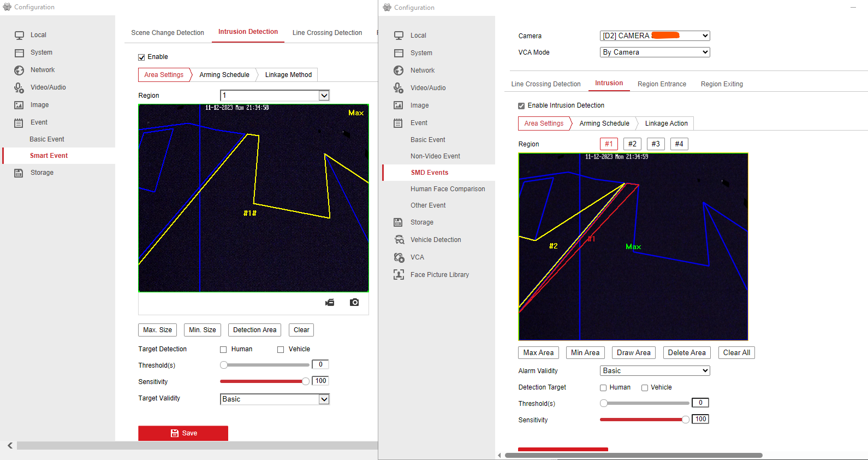Open Network settings in left sidebar
868x460 pixels.
pos(43,70)
